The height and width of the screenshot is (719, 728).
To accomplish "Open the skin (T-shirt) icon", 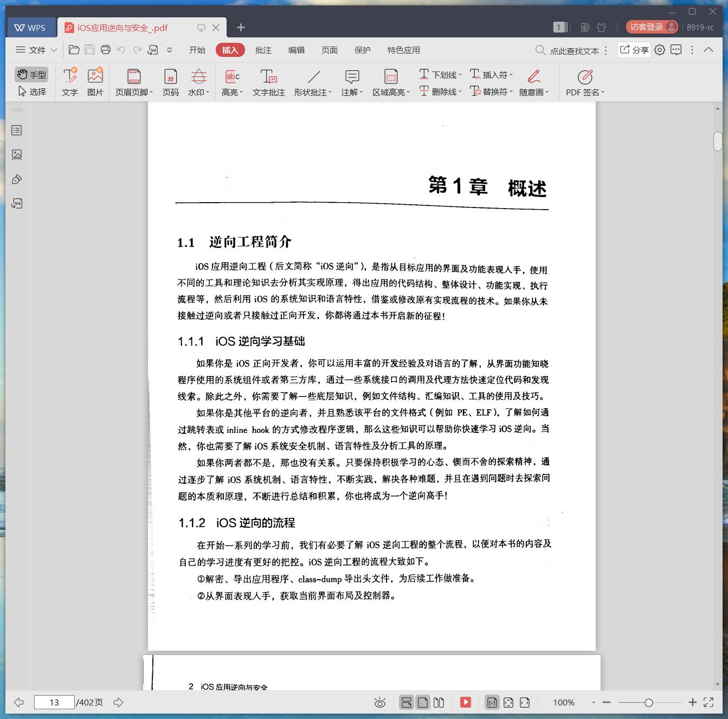I will [x=601, y=27].
